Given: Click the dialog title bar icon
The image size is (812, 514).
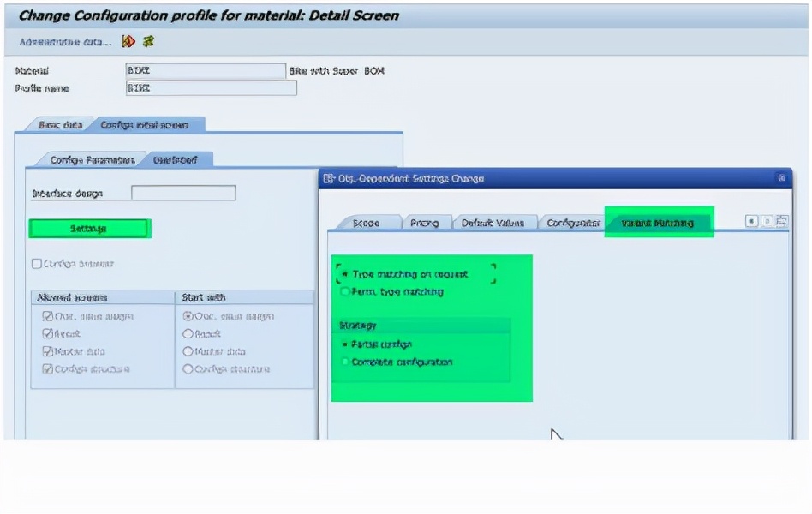Looking at the screenshot, I should click(330, 178).
